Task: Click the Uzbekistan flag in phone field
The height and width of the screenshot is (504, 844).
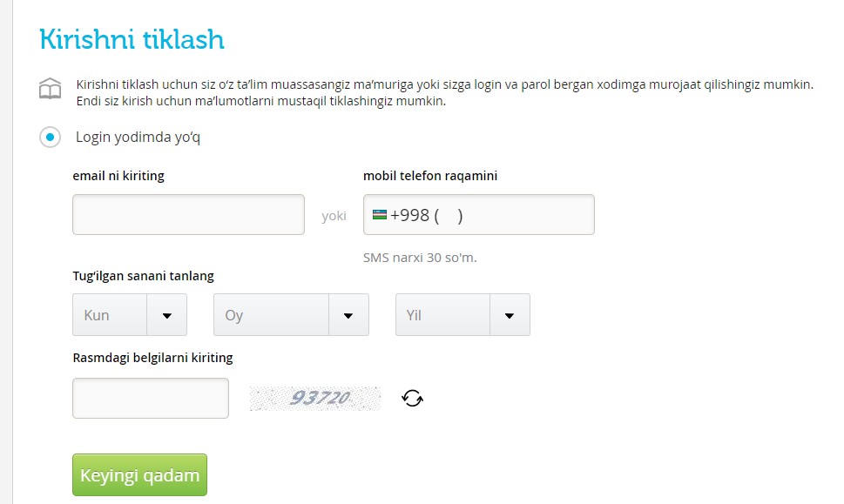Action: (x=380, y=215)
